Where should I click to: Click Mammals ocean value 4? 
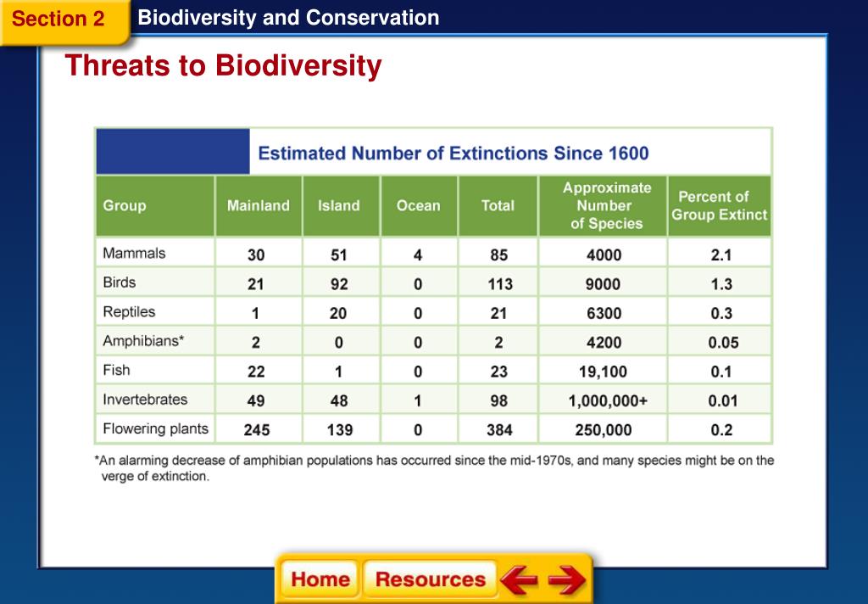click(418, 254)
